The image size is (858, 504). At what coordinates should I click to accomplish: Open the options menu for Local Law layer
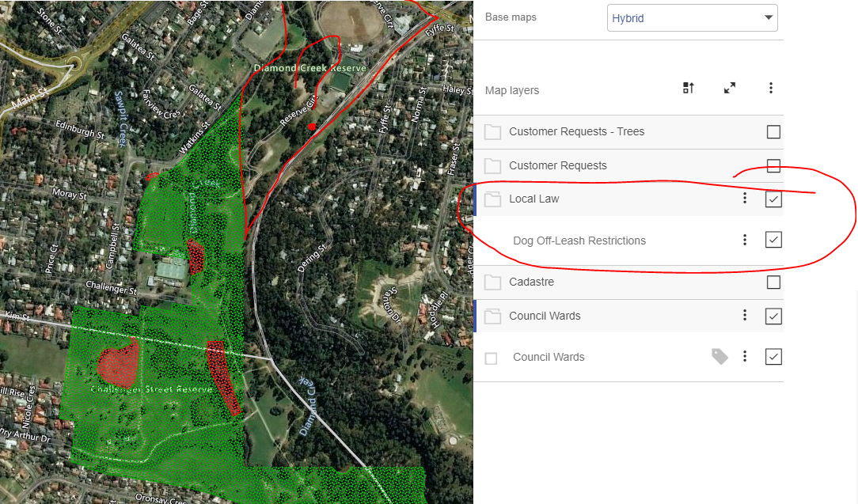745,199
